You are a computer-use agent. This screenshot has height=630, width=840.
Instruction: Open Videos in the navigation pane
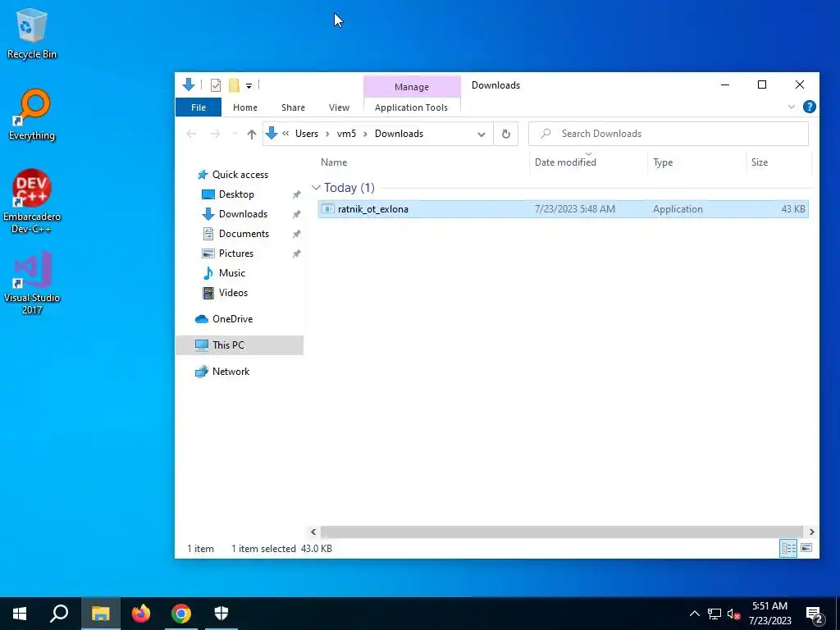[x=233, y=293]
